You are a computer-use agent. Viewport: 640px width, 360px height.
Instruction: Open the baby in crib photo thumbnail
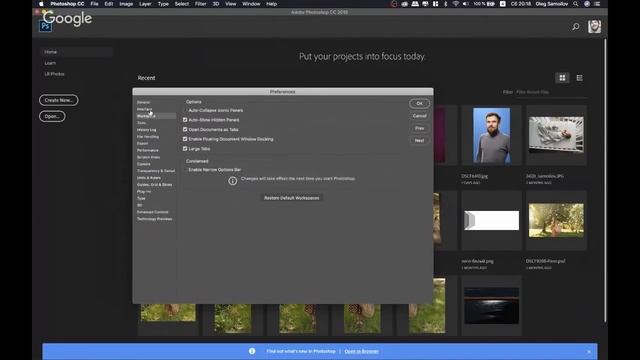click(556, 135)
